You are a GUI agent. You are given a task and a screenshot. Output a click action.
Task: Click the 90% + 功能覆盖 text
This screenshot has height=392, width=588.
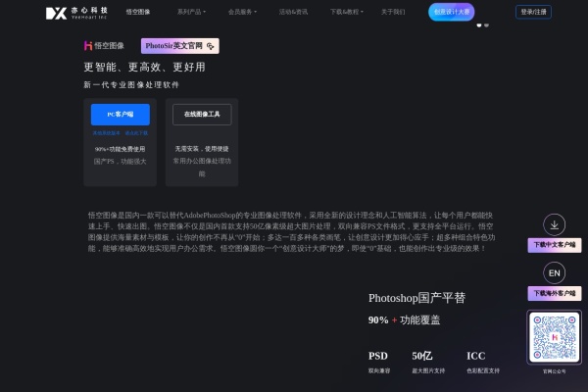[404, 320]
